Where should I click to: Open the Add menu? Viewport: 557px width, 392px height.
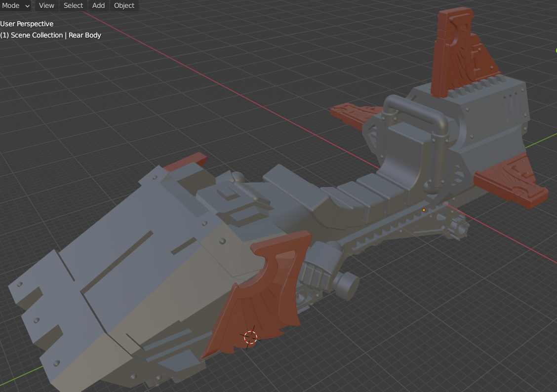(x=98, y=5)
